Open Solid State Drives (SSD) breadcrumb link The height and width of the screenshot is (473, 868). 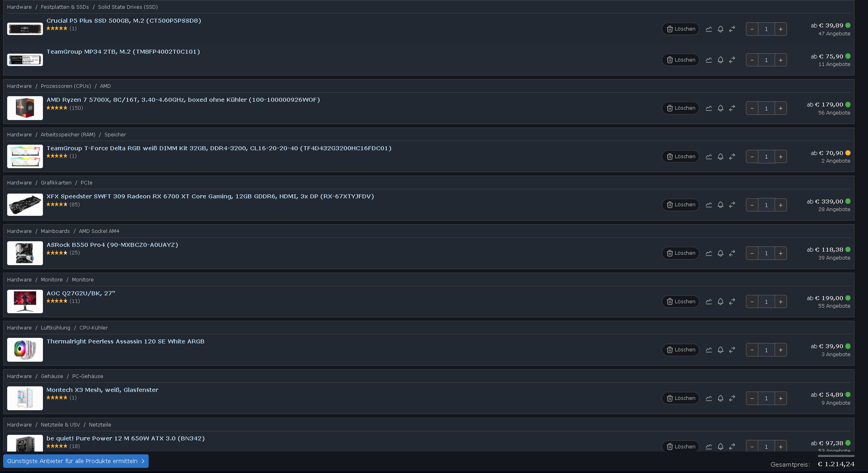tap(128, 7)
